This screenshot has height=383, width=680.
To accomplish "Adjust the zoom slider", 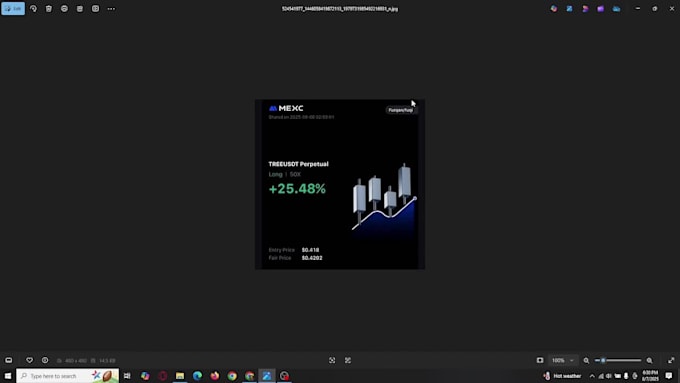I will [x=618, y=360].
